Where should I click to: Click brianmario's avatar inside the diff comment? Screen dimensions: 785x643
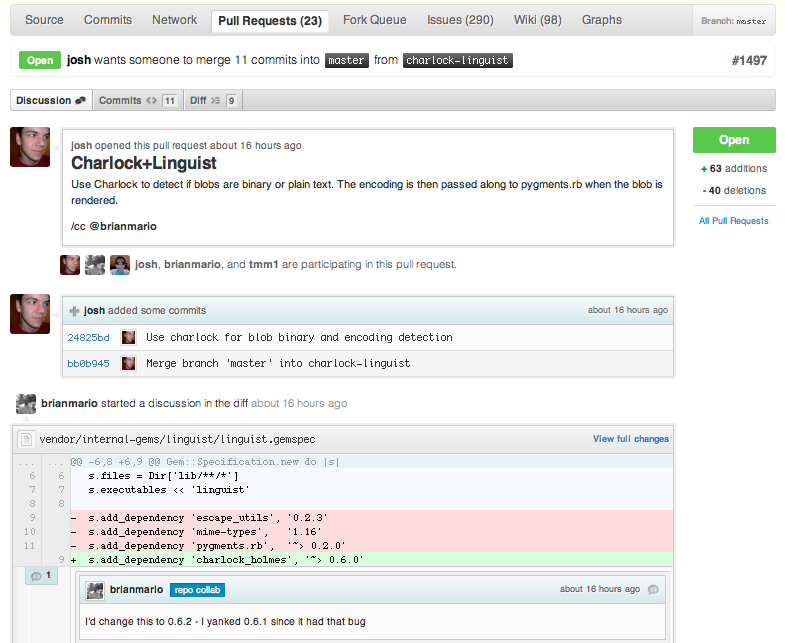(95, 590)
